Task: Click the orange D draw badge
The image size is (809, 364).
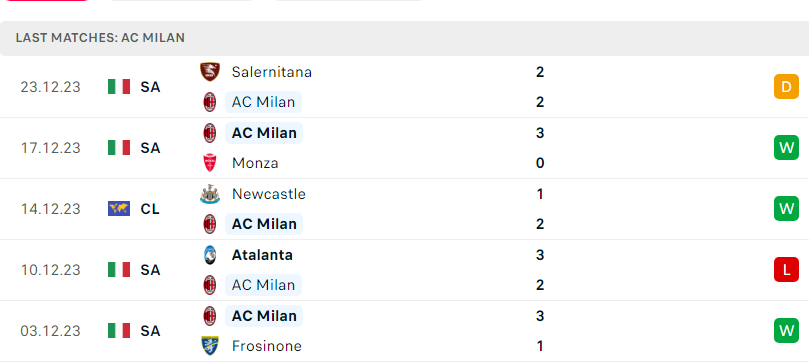Action: pos(786,87)
